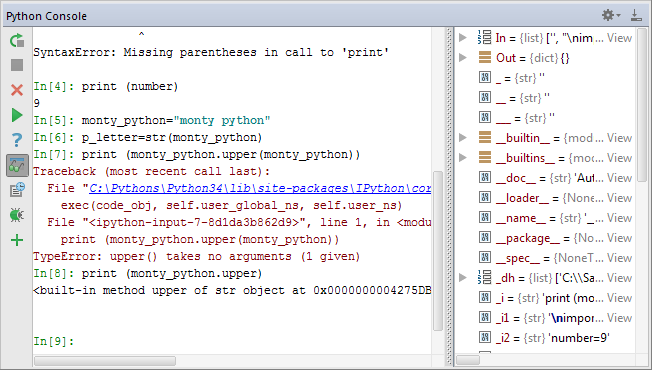The height and width of the screenshot is (370, 652).
Task: Open the settings gear dropdown
Action: (610, 15)
